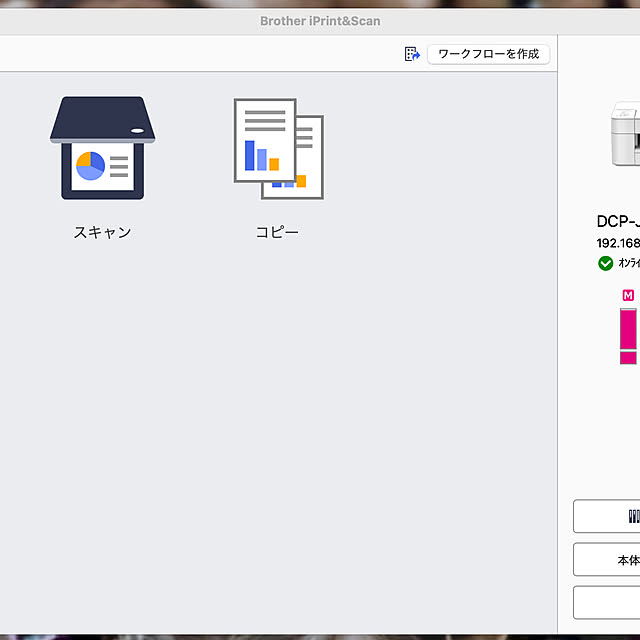Click the コピー label text
Image resolution: width=640 pixels, height=640 pixels.
pyautogui.click(x=277, y=232)
